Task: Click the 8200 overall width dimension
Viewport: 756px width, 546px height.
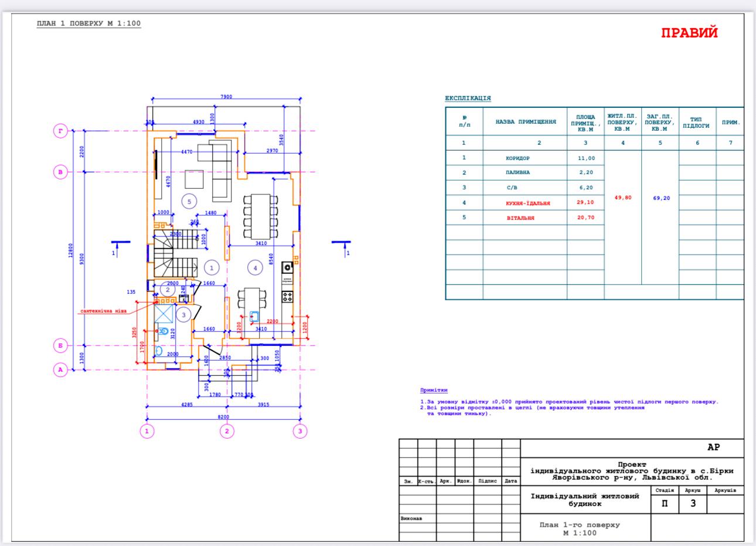Action: pyautogui.click(x=224, y=417)
